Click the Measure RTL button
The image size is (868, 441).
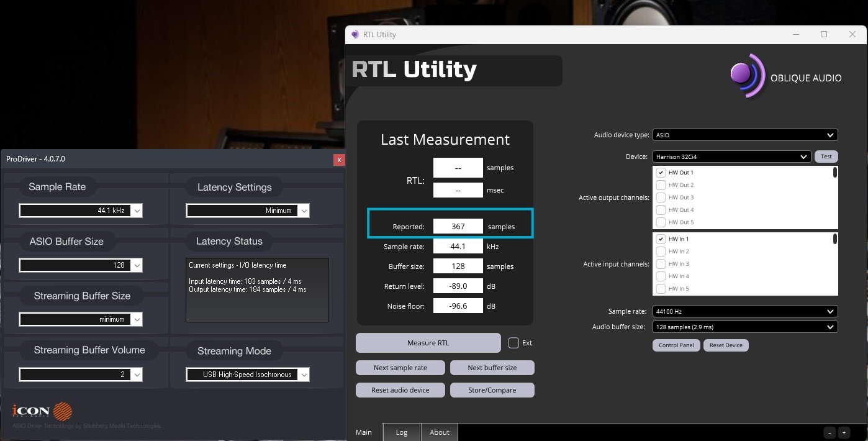click(428, 343)
